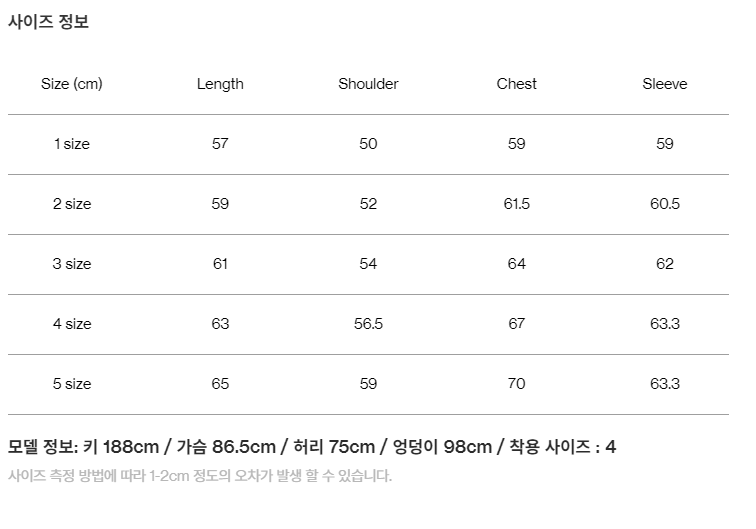Select the Length column header
Viewport: 756px width, 529px height.
click(x=220, y=84)
